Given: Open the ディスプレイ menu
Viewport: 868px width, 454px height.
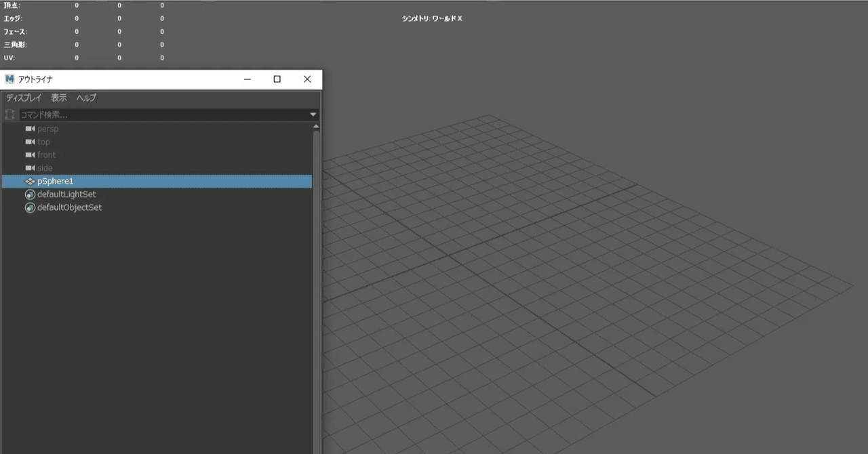Looking at the screenshot, I should pos(24,98).
